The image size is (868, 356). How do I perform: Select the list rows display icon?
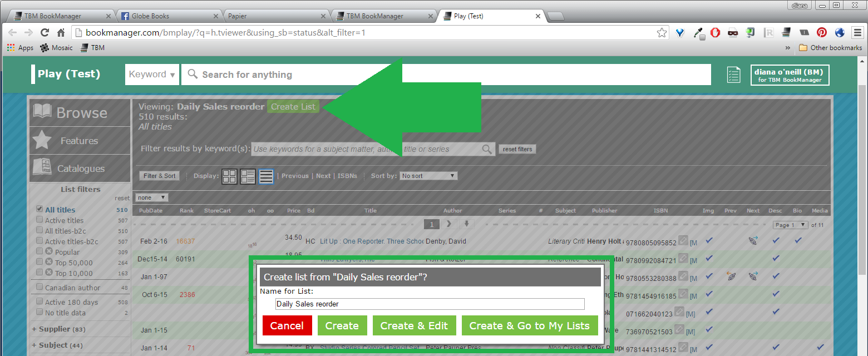[x=266, y=176]
